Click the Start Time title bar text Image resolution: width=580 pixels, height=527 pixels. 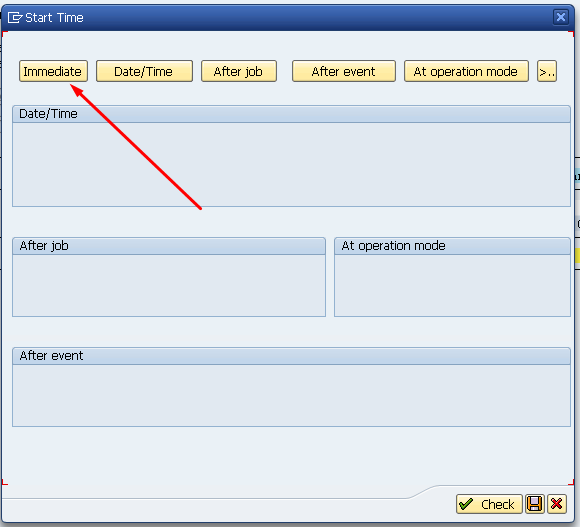click(54, 18)
